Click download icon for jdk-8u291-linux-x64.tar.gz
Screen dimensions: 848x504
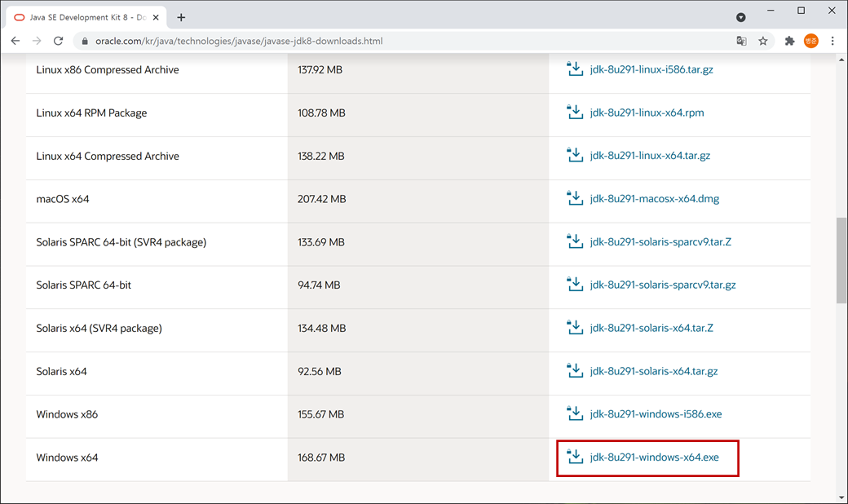[574, 155]
